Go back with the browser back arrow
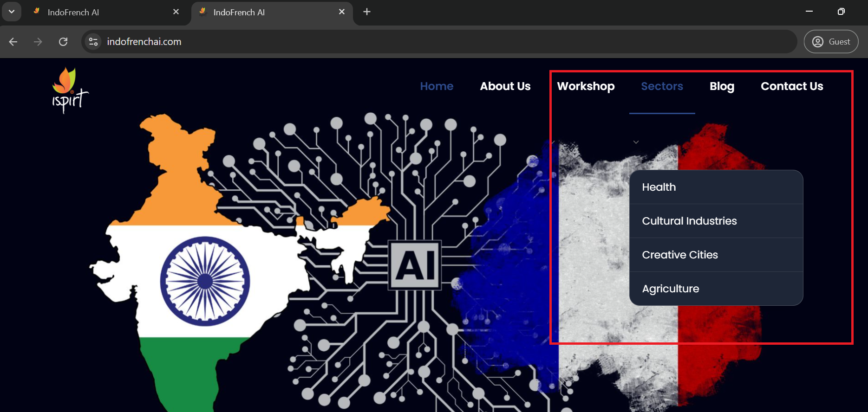The width and height of the screenshot is (868, 412). tap(13, 42)
